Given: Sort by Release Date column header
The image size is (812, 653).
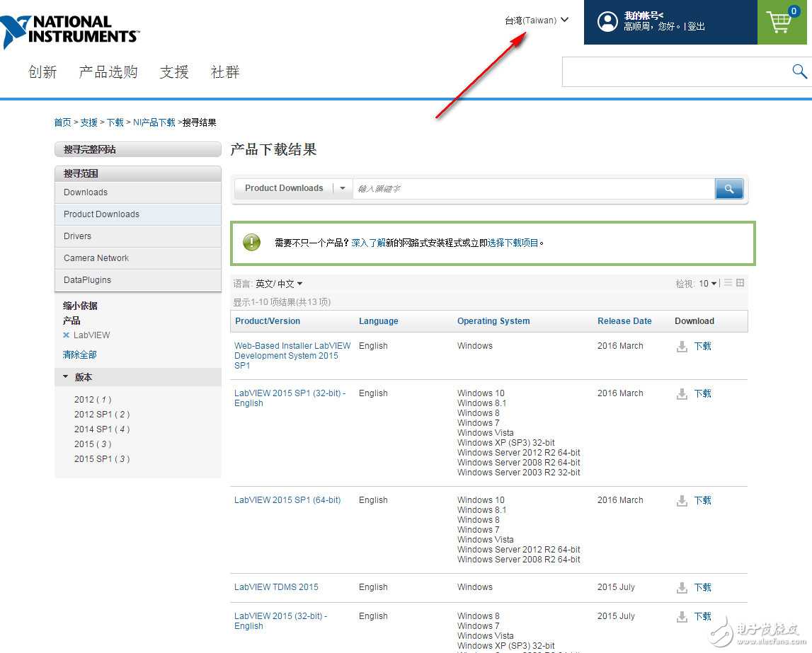Looking at the screenshot, I should (x=624, y=321).
